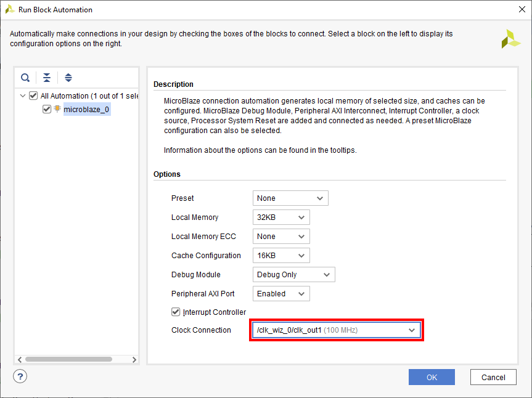Image resolution: width=532 pixels, height=398 pixels.
Task: Uncheck the microblaze_0 checkbox
Action: tap(47, 109)
